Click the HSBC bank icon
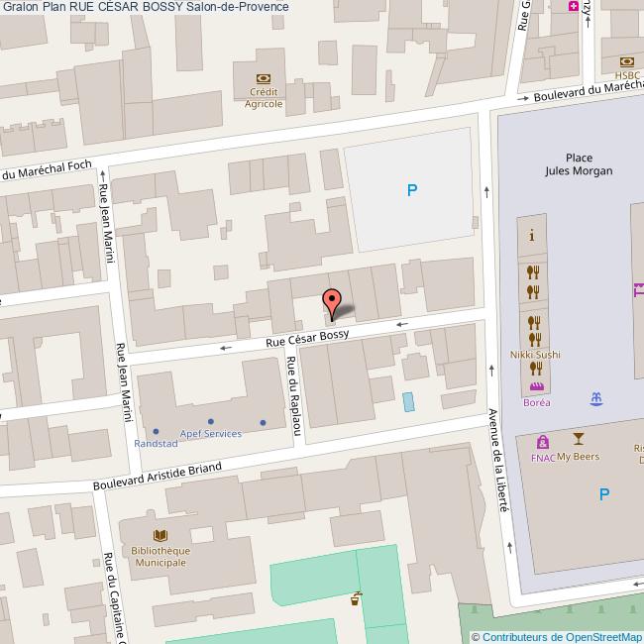The width and height of the screenshot is (644, 644). (x=626, y=60)
